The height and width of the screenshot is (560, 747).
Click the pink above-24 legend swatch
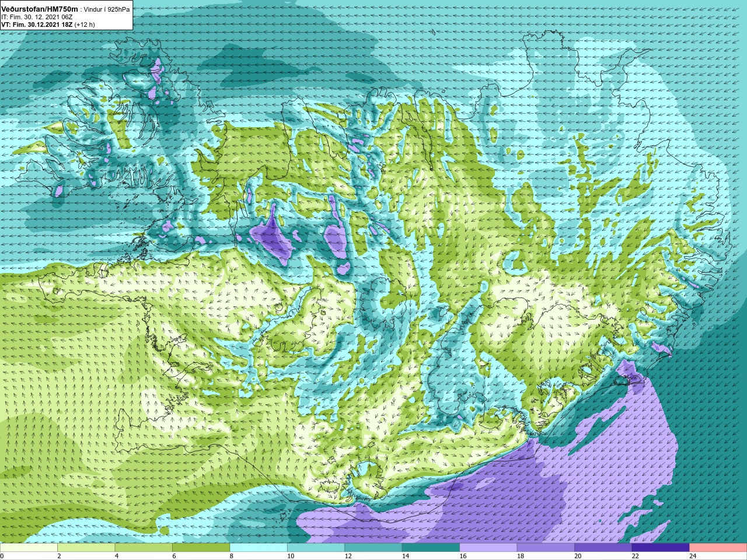click(x=718, y=548)
